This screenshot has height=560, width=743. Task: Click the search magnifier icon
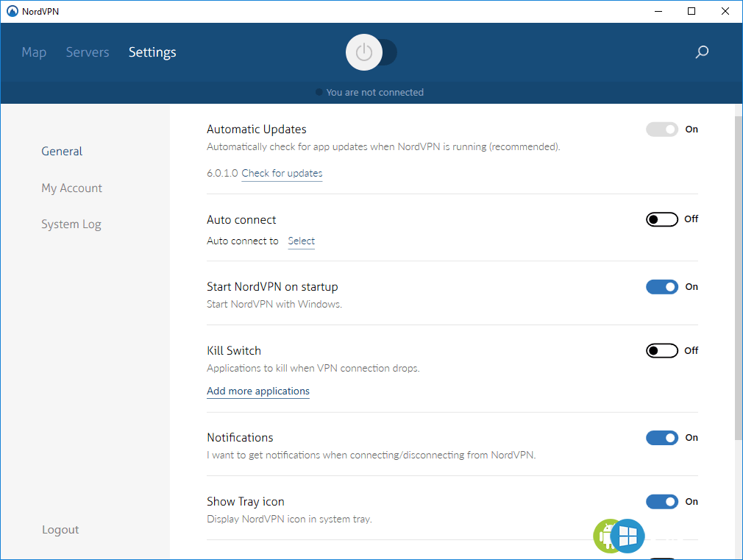click(x=702, y=52)
